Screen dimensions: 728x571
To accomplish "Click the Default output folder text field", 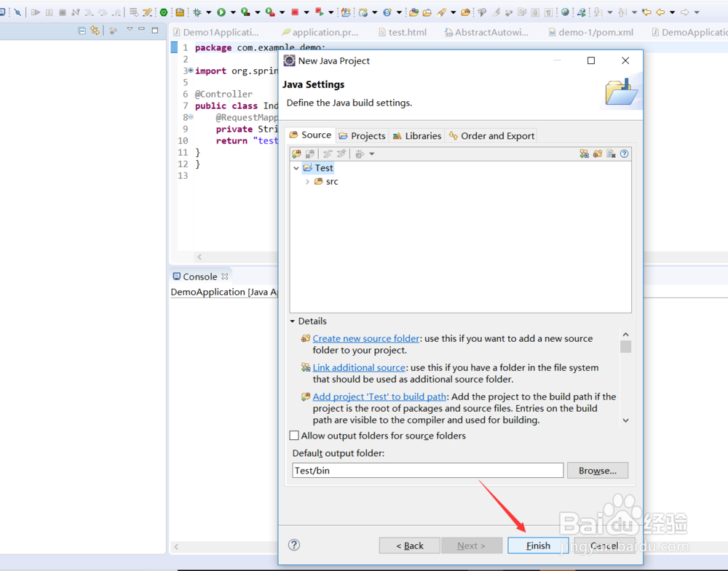I will click(x=427, y=471).
